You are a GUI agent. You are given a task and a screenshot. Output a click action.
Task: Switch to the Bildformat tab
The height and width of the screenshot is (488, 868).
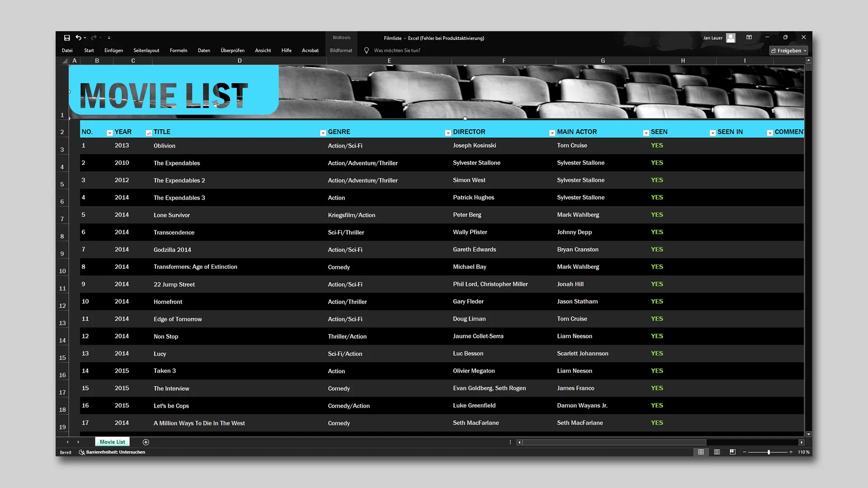(341, 51)
